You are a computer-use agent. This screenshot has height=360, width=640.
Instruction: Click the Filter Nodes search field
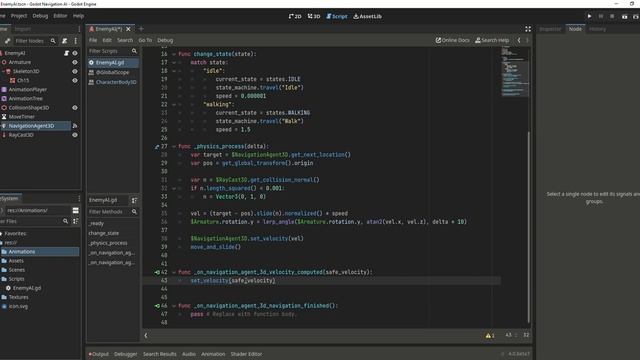[34, 41]
